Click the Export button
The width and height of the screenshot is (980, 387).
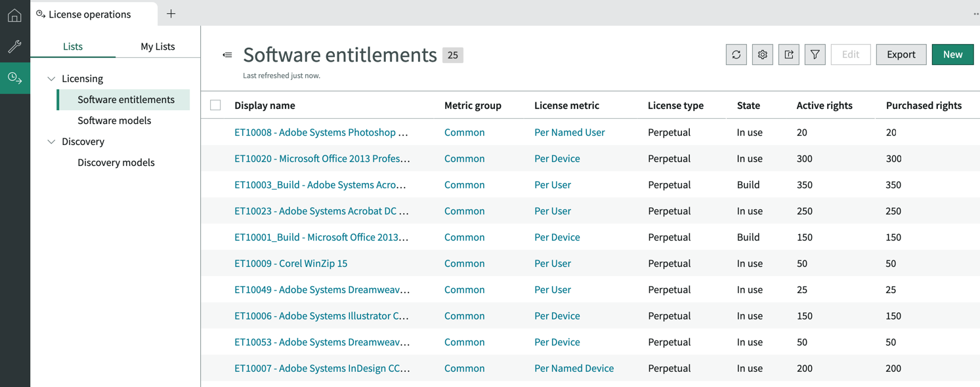(901, 54)
